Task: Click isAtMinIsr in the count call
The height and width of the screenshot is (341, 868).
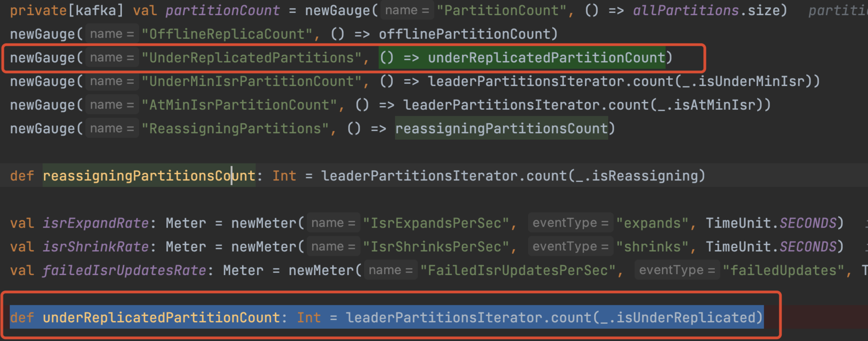Action: (x=714, y=105)
